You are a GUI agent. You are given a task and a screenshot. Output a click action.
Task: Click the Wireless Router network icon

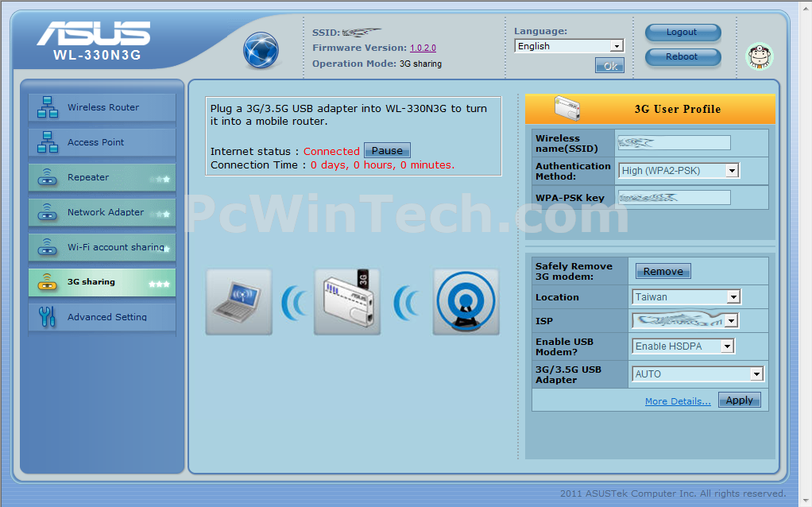(48, 107)
